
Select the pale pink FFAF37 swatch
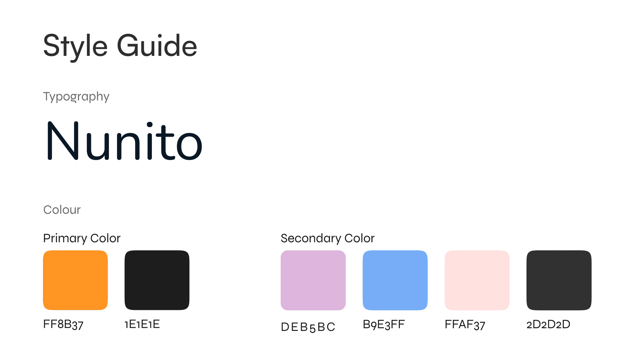[477, 280]
